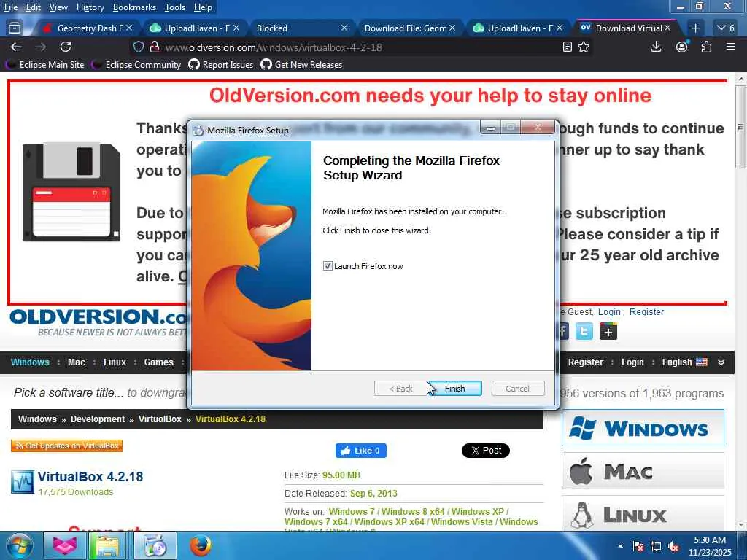
Task: Open Eclipse Main Site bookmark
Action: [47, 65]
